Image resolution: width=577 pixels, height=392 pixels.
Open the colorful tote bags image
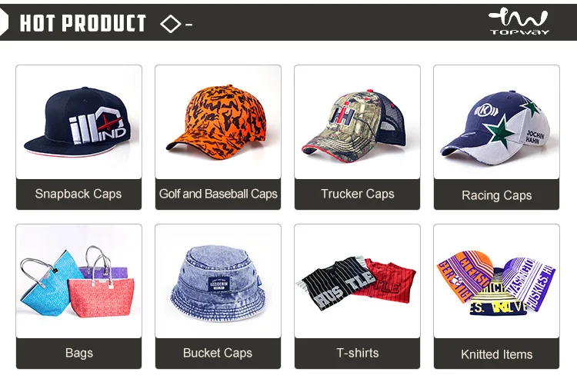[78, 281]
